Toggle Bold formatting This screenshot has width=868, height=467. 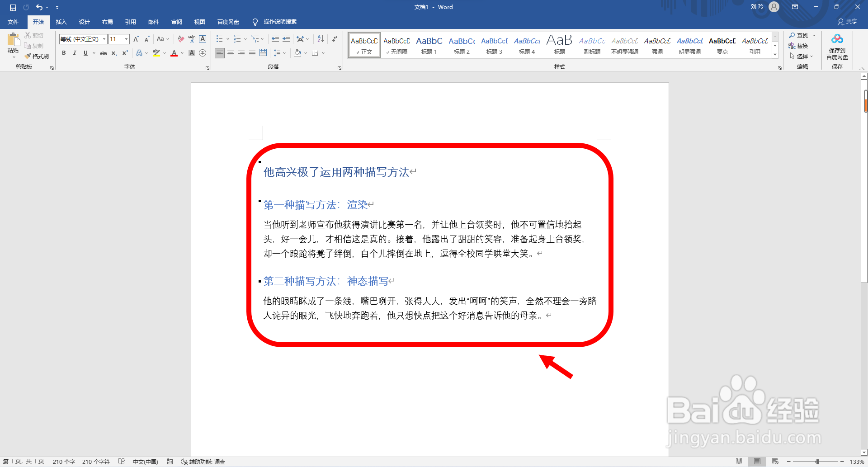tap(64, 53)
